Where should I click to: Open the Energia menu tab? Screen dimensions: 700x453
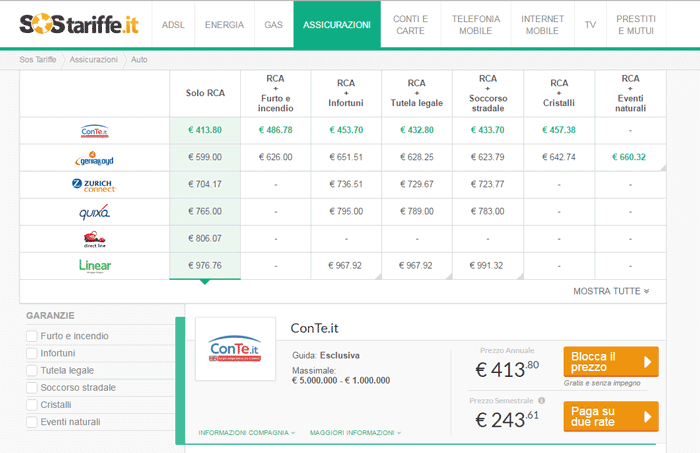click(x=225, y=25)
